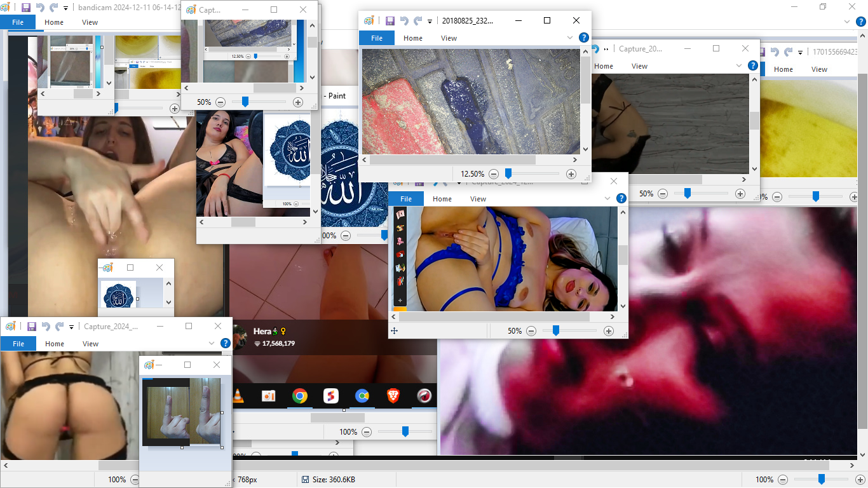
Task: Click Save icon in bottom-left Capture_2024 window
Action: pos(32,327)
